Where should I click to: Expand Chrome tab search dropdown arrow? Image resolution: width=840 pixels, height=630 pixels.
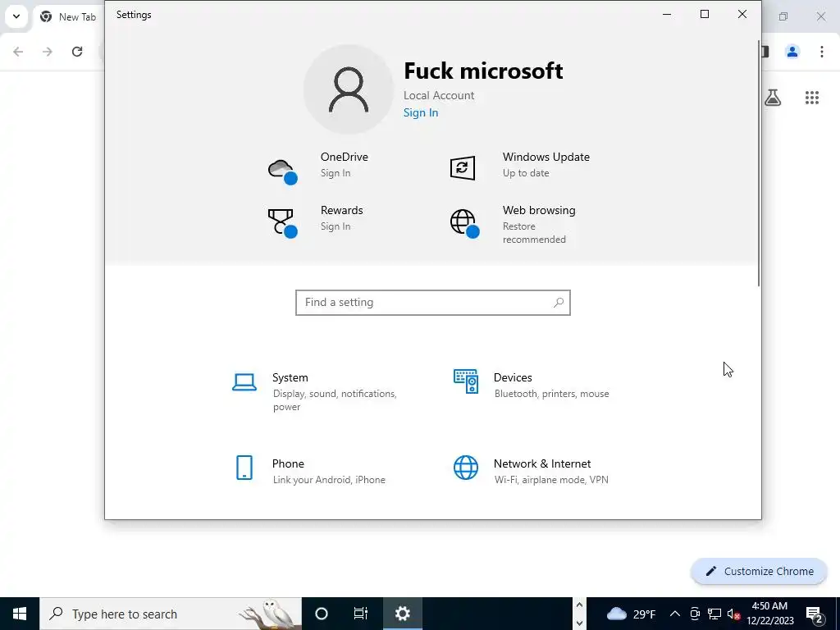pos(16,16)
